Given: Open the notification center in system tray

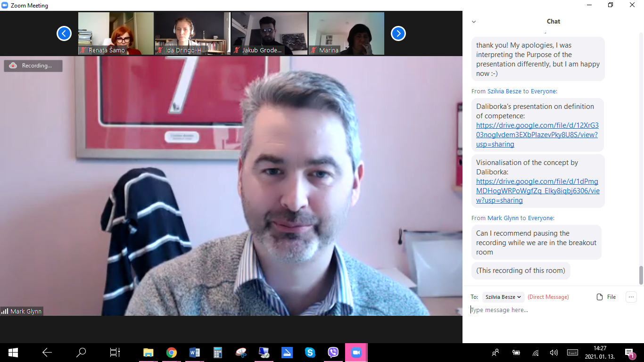Looking at the screenshot, I should [x=629, y=353].
